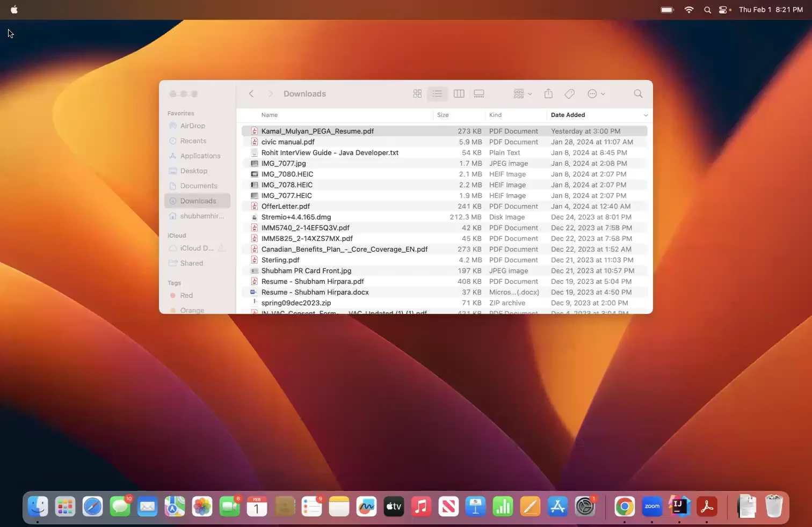Select Applications in the sidebar
Viewport: 812px width, 527px height.
(200, 156)
